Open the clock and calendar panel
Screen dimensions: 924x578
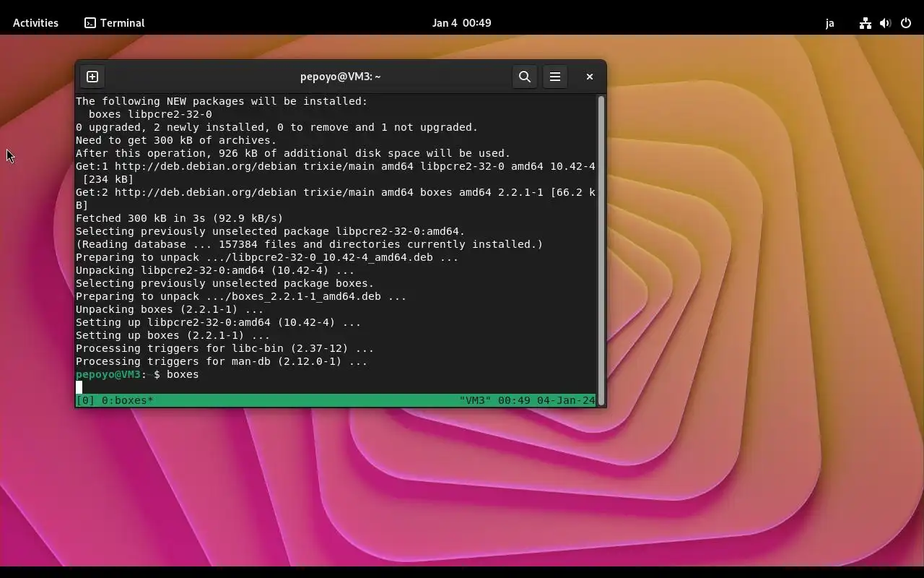pos(462,23)
